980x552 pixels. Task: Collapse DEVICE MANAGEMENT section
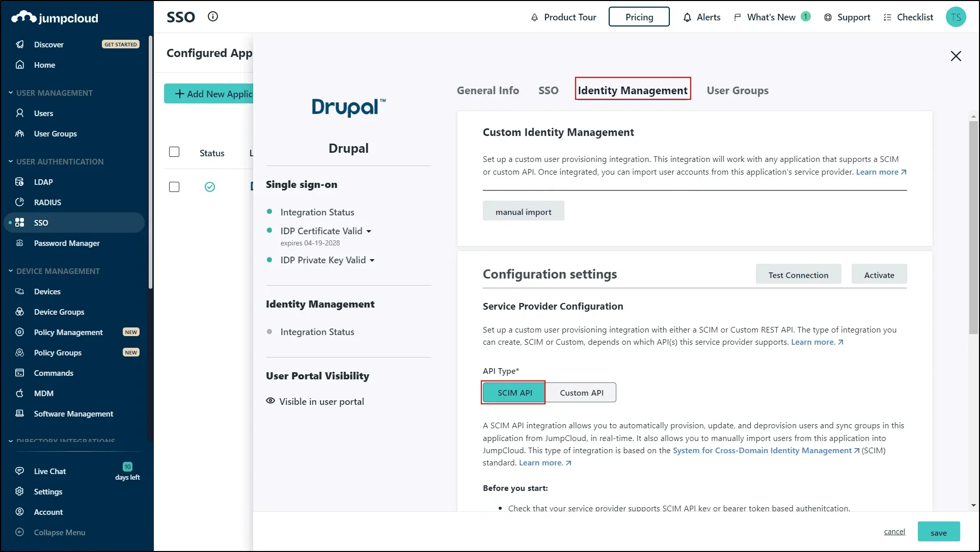[x=11, y=271]
